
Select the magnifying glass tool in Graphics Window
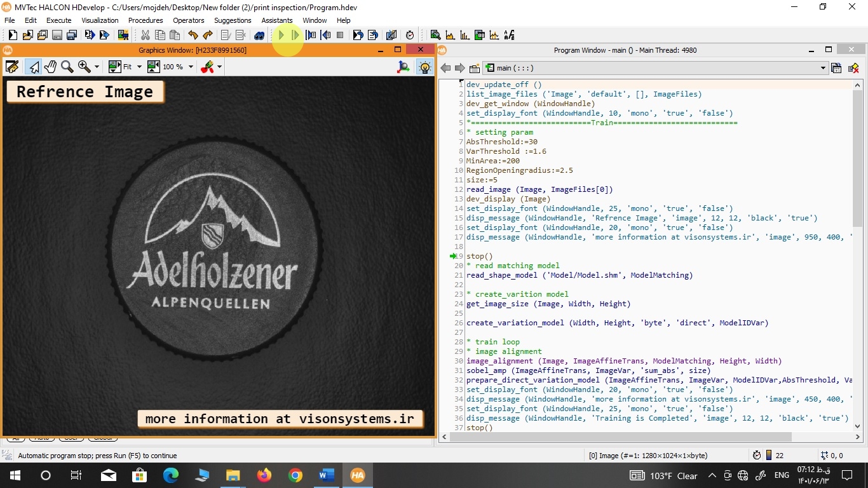[67, 67]
